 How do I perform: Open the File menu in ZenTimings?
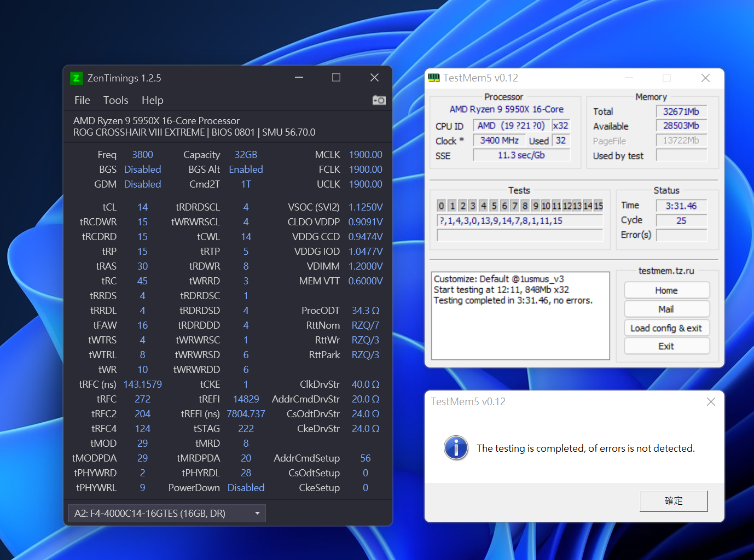click(x=82, y=100)
